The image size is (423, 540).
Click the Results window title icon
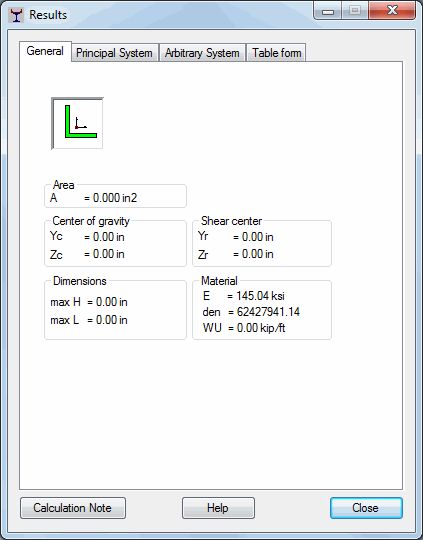pos(16,15)
